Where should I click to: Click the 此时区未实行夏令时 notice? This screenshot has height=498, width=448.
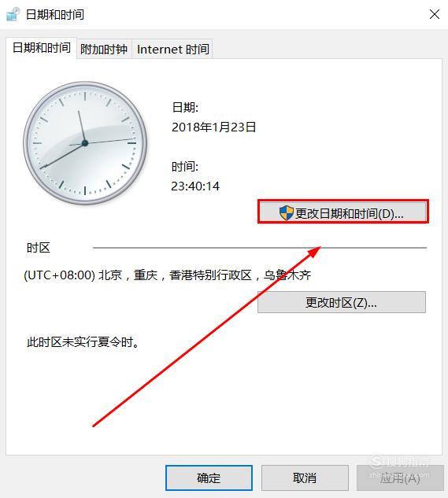(83, 342)
